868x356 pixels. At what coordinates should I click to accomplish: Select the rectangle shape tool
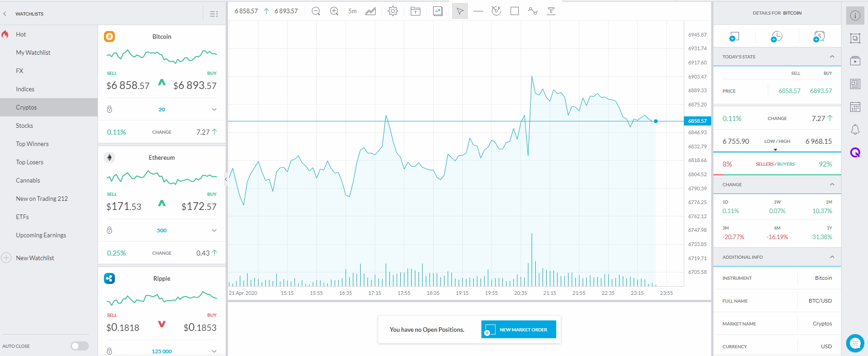pos(515,11)
